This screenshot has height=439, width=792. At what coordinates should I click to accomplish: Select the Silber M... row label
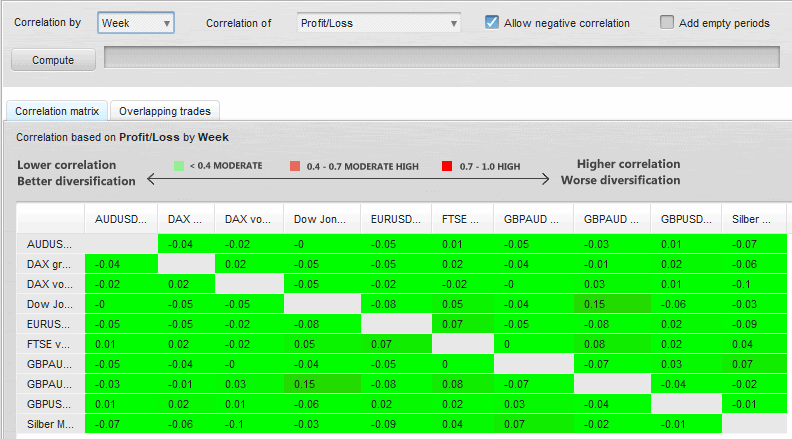(x=50, y=424)
